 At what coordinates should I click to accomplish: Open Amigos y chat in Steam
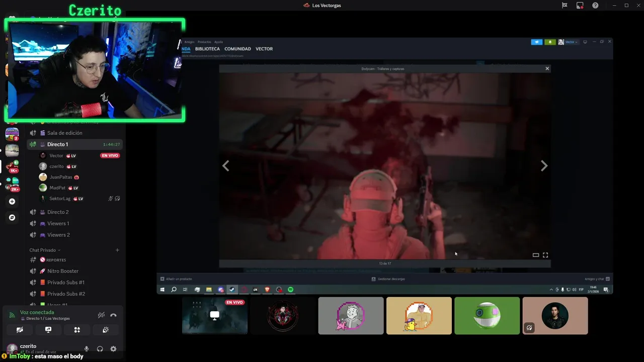click(x=597, y=279)
